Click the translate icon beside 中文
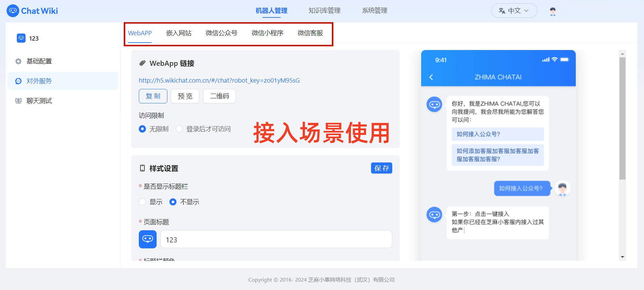644x290 pixels. pyautogui.click(x=502, y=11)
